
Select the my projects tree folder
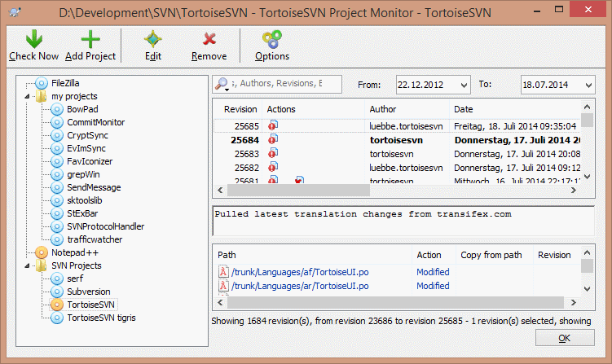click(74, 96)
